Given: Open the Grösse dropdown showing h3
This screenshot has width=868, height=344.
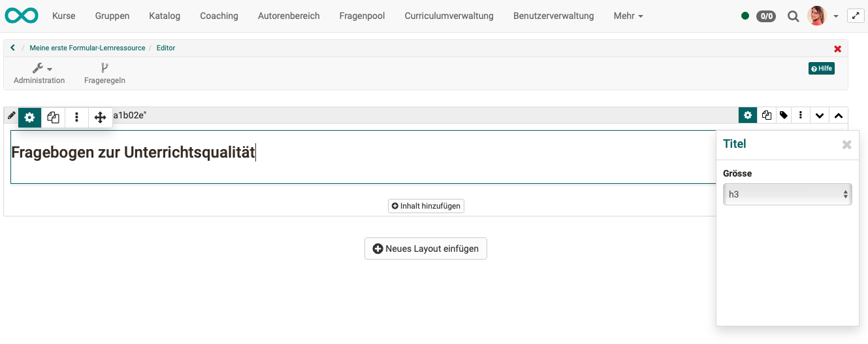Looking at the screenshot, I should click(788, 194).
